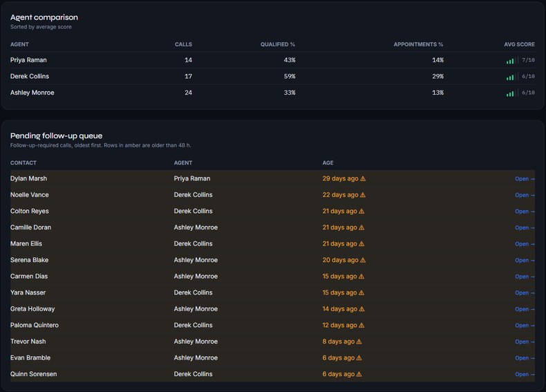Click contact name Quinn Sorensen
This screenshot has height=392, width=546.
[x=33, y=374]
